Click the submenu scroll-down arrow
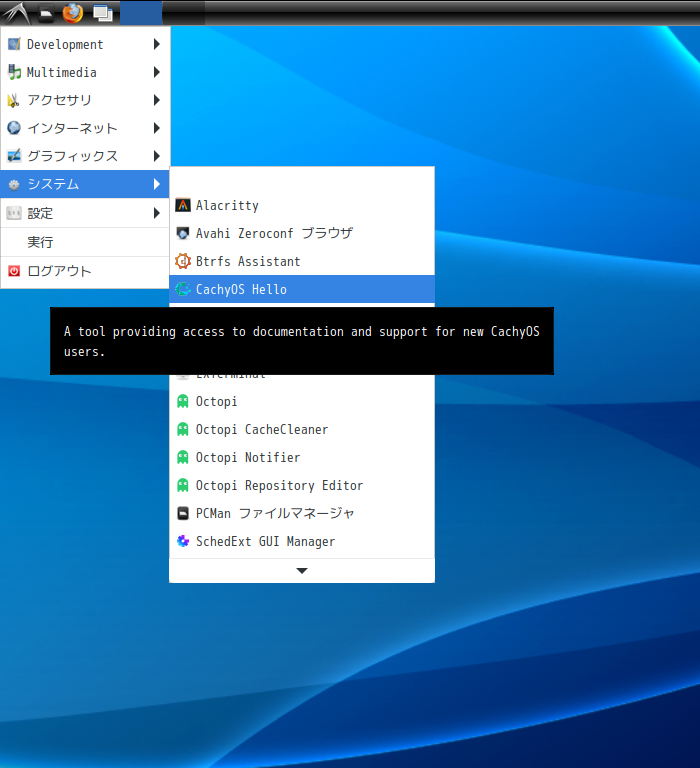 click(302, 571)
